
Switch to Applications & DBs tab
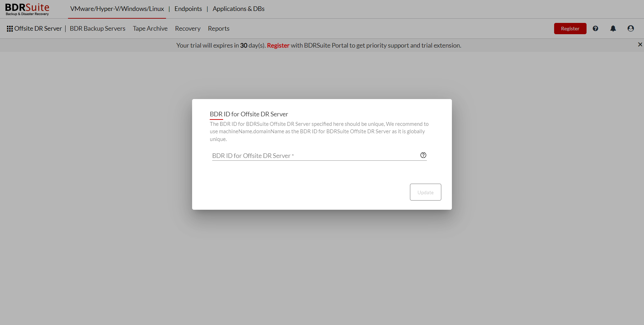239,9
